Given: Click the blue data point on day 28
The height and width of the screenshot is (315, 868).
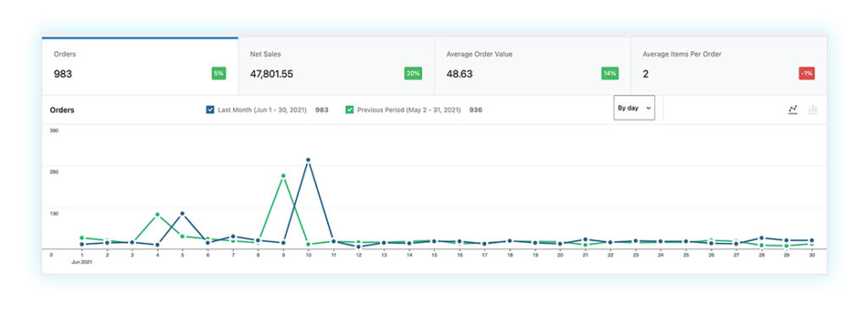Looking at the screenshot, I should 761,238.
